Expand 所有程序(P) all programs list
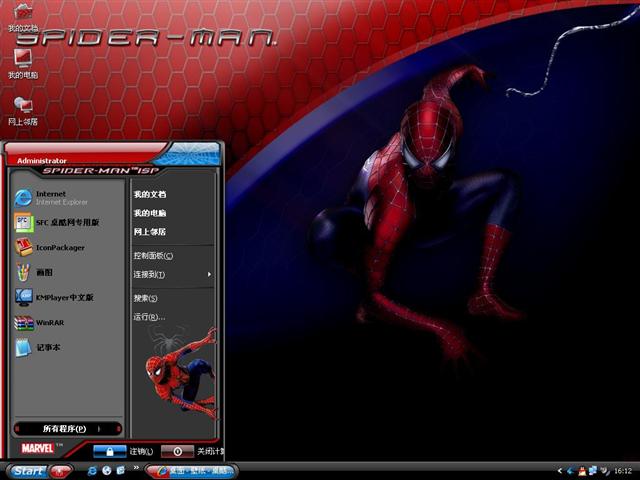The height and width of the screenshot is (480, 640). pos(68,428)
